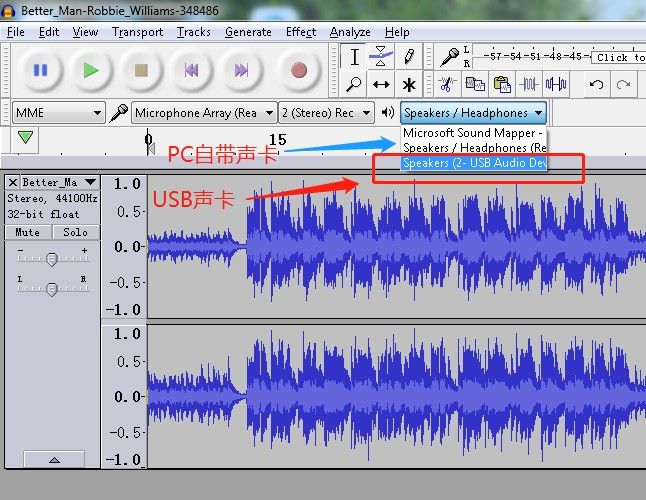The image size is (646, 500).
Task: Open the Effect menu
Action: click(x=301, y=32)
